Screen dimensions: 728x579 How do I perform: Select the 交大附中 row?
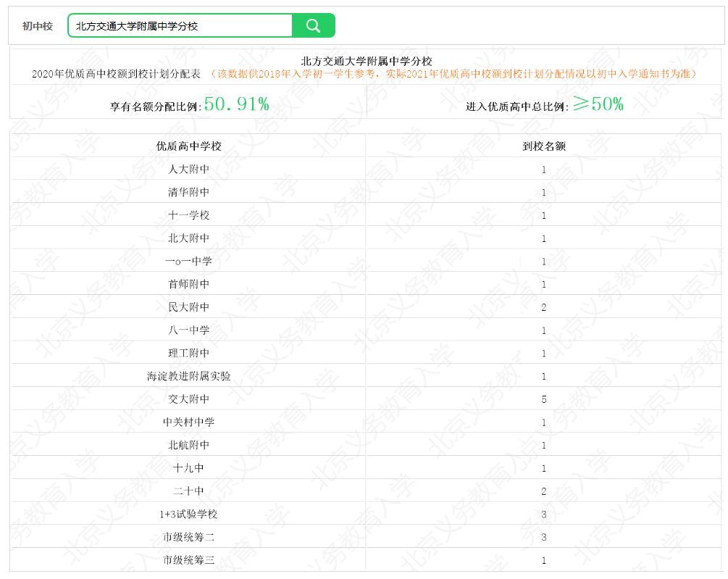(366, 399)
